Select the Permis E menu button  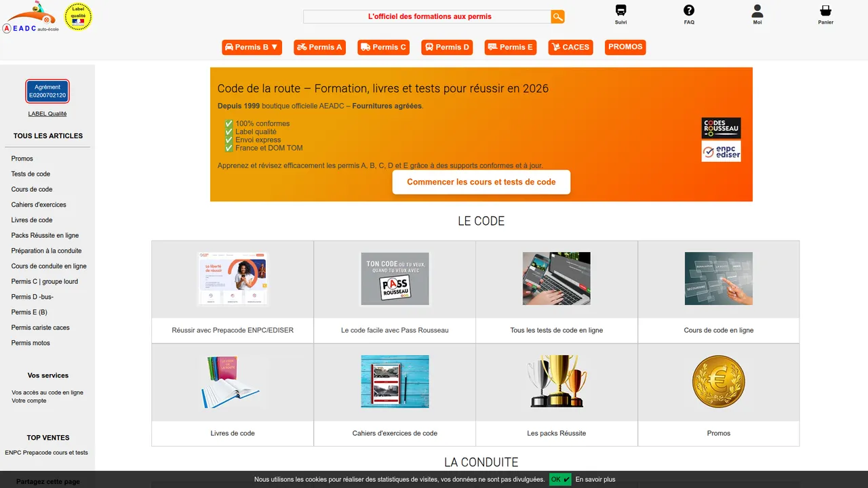tap(511, 47)
